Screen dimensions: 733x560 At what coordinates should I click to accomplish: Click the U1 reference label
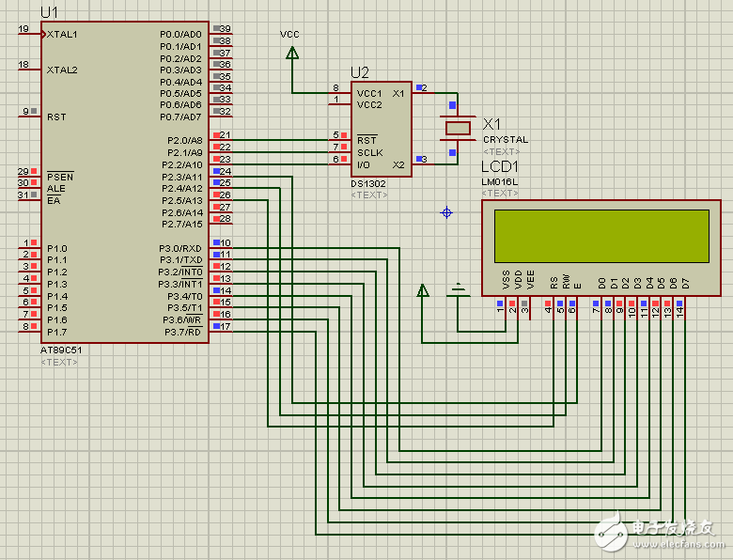(x=50, y=12)
